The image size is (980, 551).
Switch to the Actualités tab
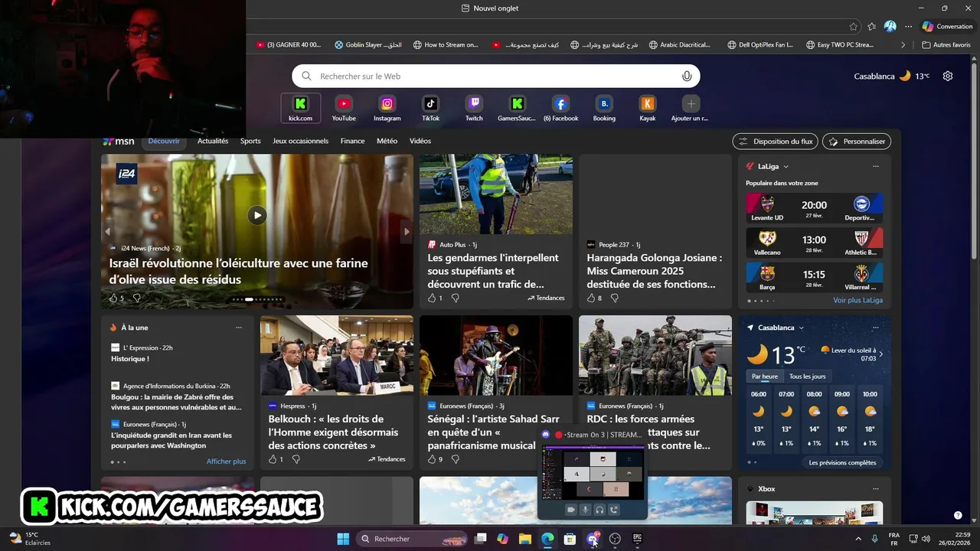pyautogui.click(x=213, y=141)
